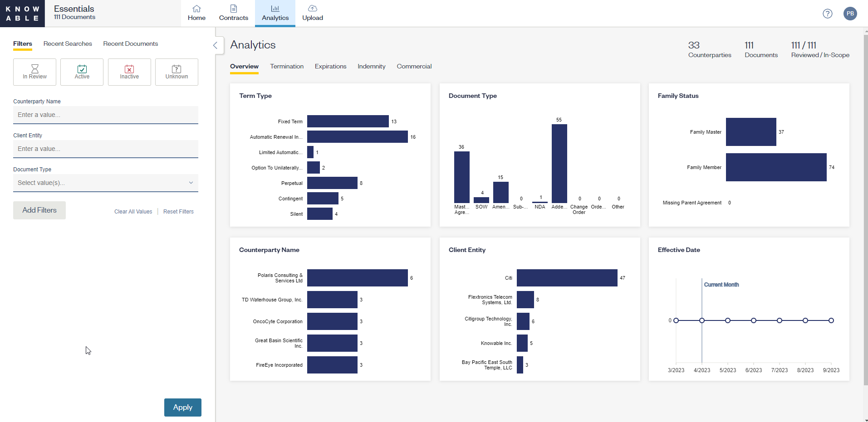Viewport: 868px width, 422px height.
Task: Switch to the Termination tab
Action: tap(287, 66)
